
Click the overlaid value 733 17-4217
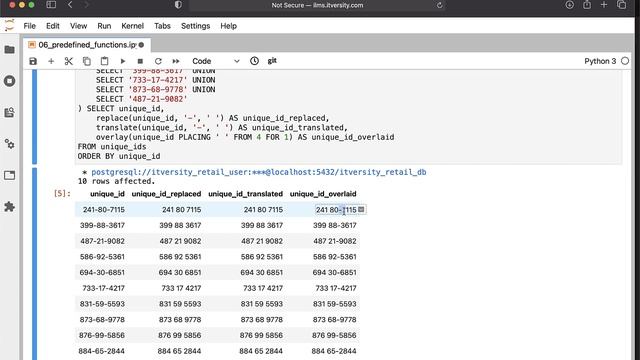336,288
